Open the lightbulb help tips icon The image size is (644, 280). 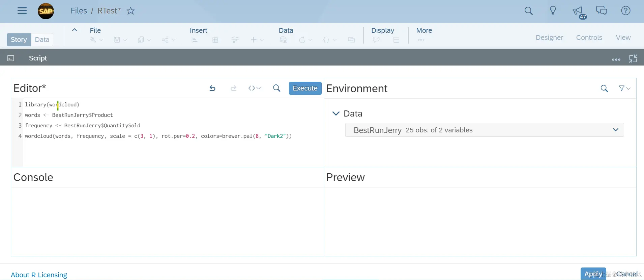coord(553,11)
